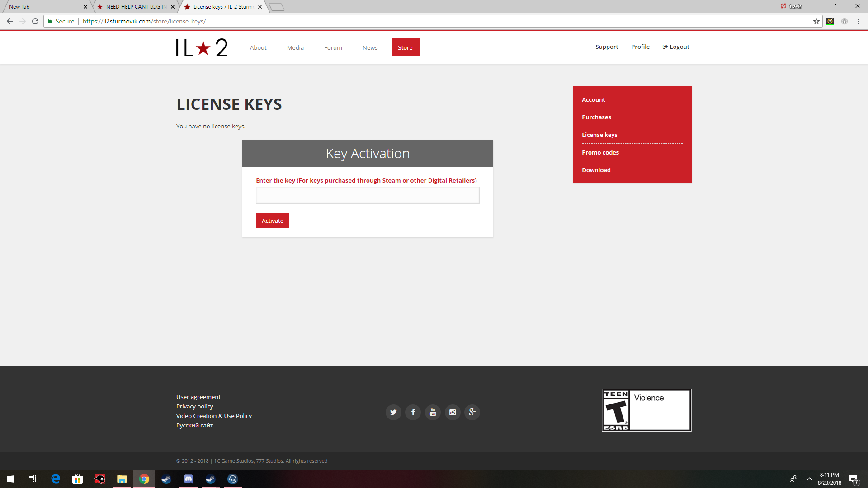This screenshot has width=868, height=488.
Task: Click the license key input field
Action: 368,195
